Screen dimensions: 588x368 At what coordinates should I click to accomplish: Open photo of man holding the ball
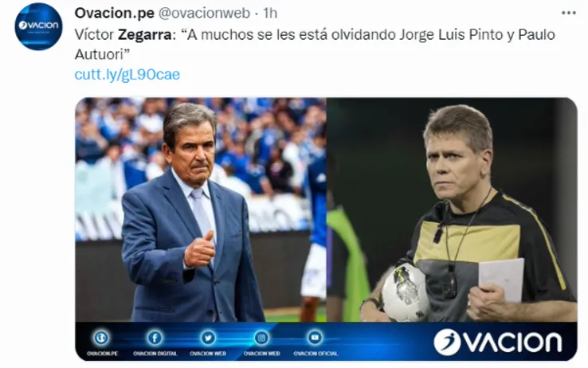tap(452, 209)
